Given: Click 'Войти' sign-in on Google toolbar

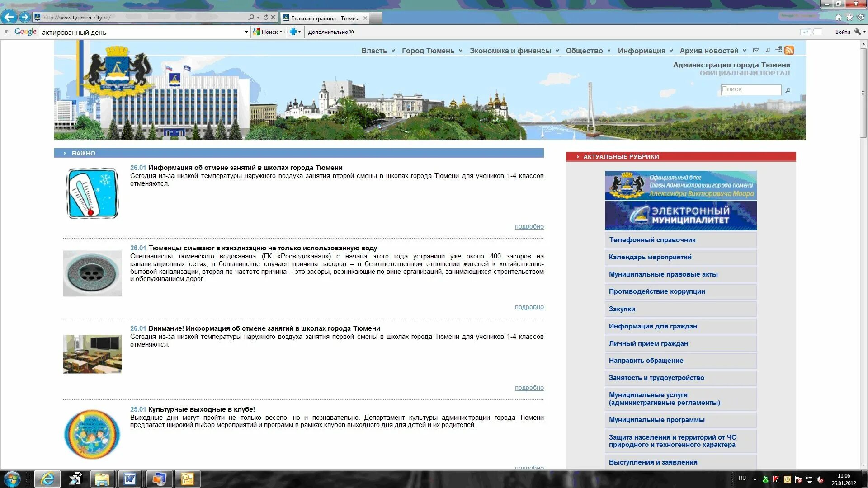Looking at the screenshot, I should 843,32.
